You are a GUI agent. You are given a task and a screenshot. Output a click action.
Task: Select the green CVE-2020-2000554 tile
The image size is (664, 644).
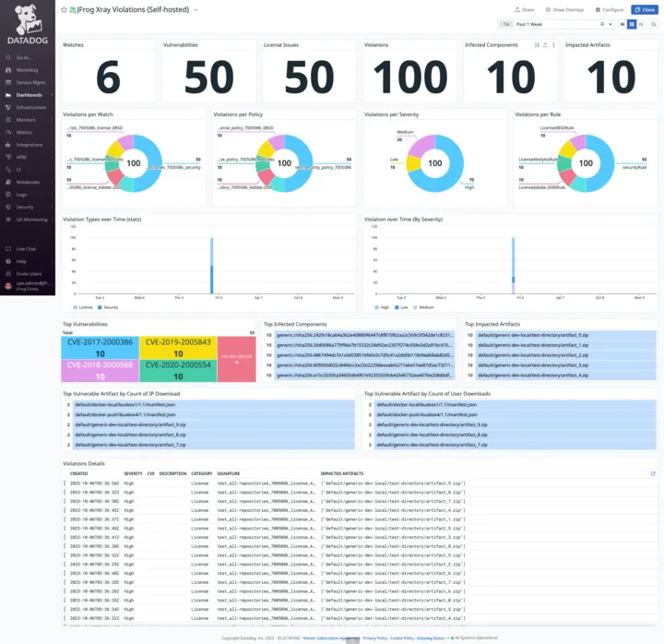pyautogui.click(x=178, y=371)
